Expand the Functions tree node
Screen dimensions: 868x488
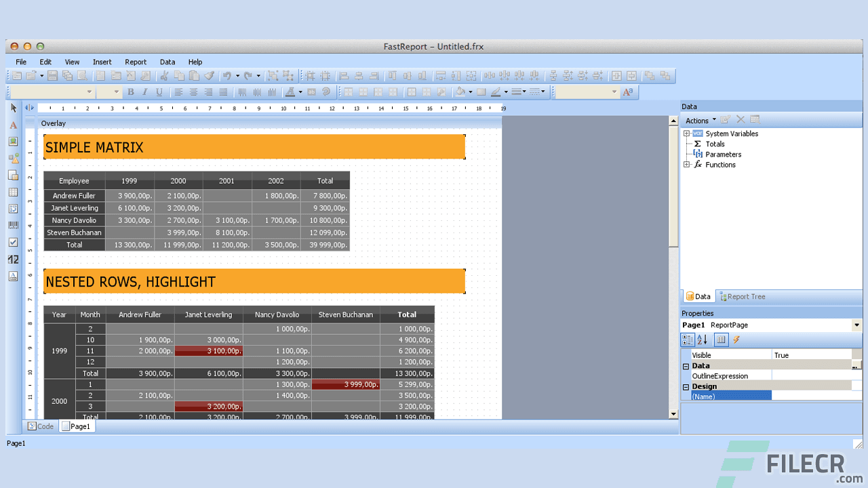point(686,164)
